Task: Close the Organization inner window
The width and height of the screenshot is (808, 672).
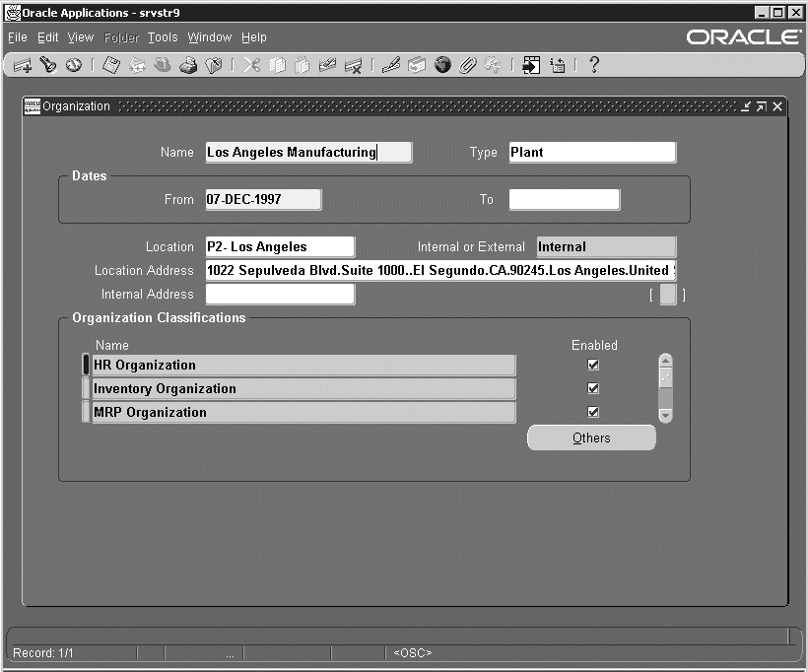Action: coord(777,106)
